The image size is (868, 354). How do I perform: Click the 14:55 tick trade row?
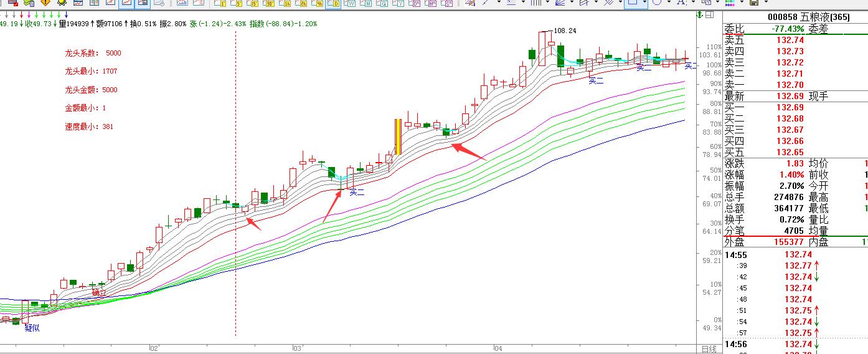pyautogui.click(x=795, y=254)
